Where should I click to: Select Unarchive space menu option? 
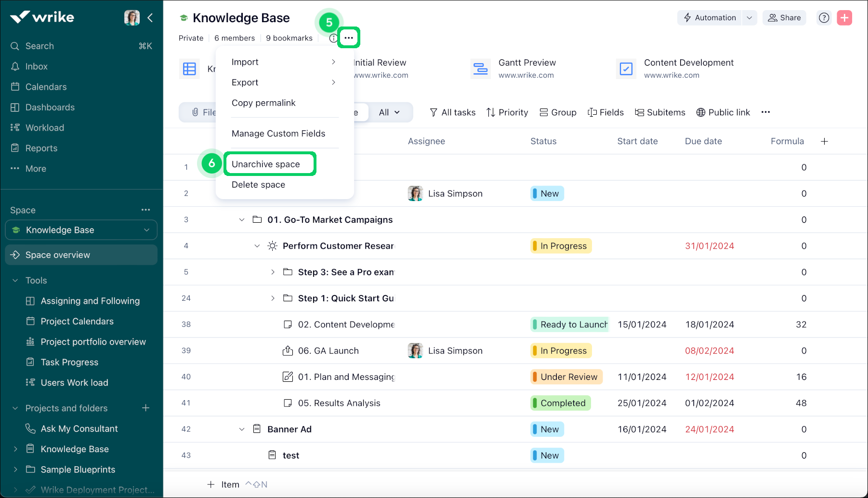click(266, 164)
